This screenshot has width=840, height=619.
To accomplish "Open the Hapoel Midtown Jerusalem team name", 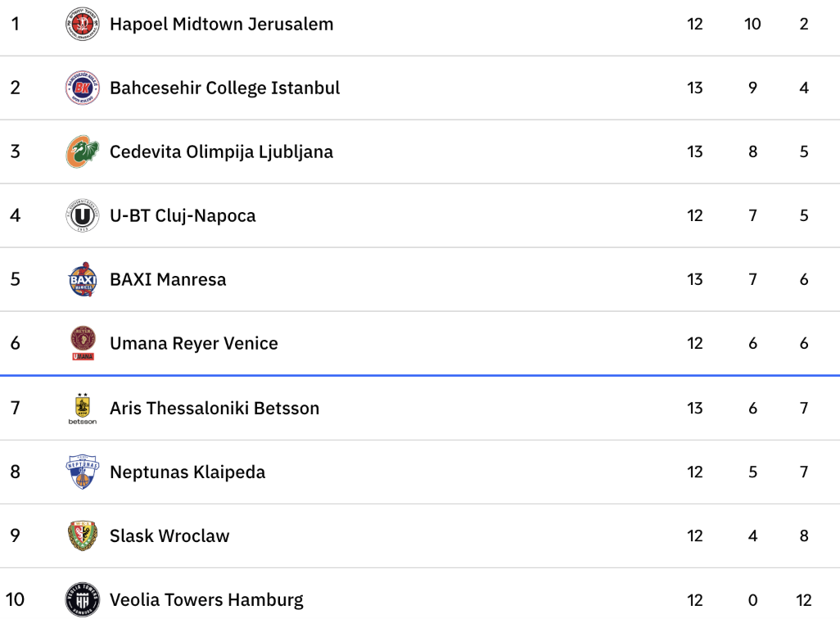I will pyautogui.click(x=221, y=24).
